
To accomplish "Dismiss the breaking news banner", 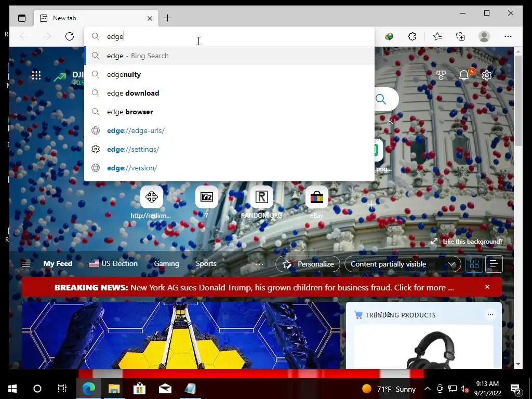I will 487,287.
